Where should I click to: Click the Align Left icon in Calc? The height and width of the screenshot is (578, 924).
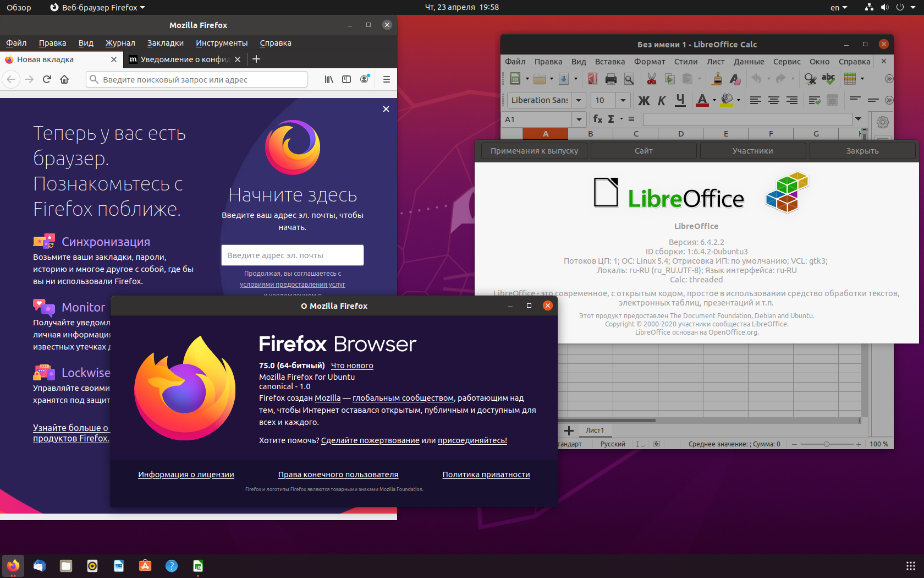(756, 100)
